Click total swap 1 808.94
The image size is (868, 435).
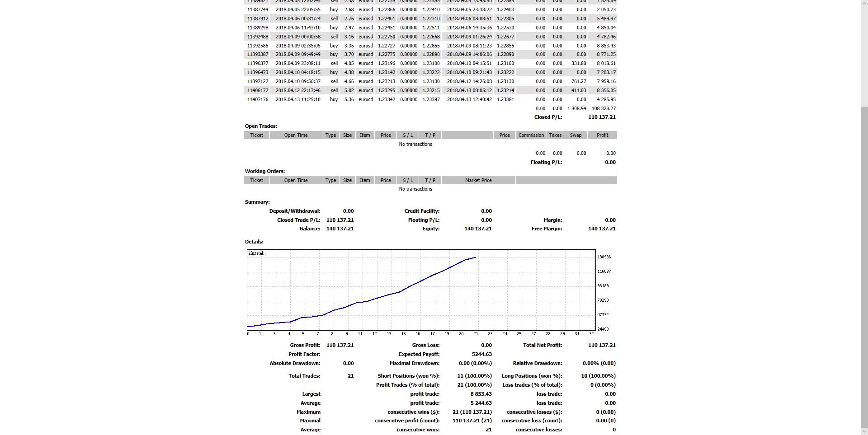(577, 108)
